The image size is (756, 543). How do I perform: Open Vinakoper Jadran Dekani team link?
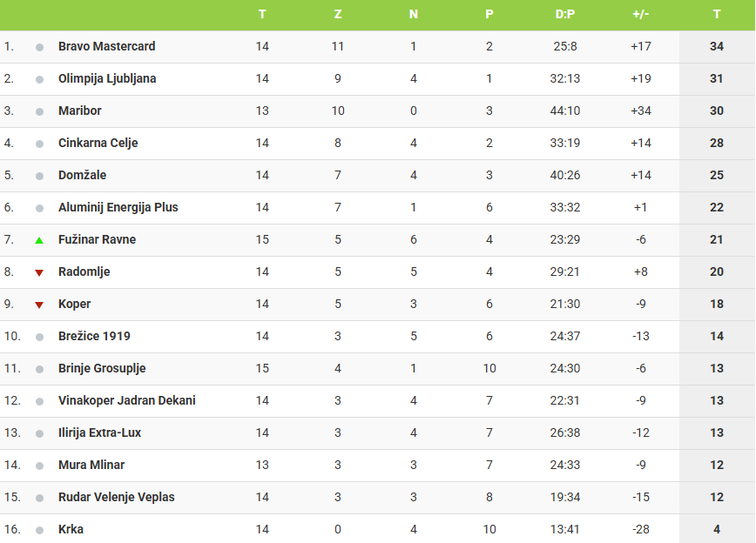[127, 400]
